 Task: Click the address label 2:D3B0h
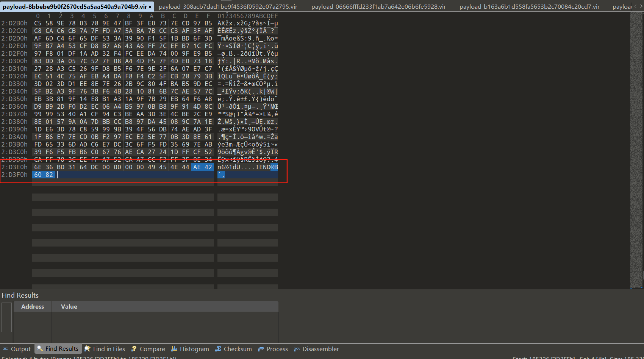click(x=14, y=144)
